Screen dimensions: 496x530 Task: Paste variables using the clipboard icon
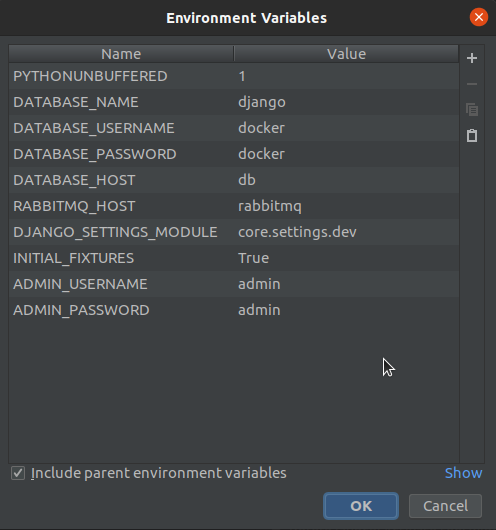point(472,136)
